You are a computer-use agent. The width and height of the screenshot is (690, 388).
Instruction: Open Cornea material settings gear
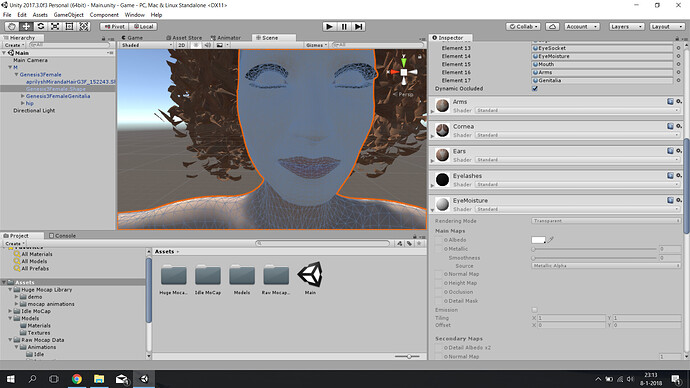click(679, 126)
